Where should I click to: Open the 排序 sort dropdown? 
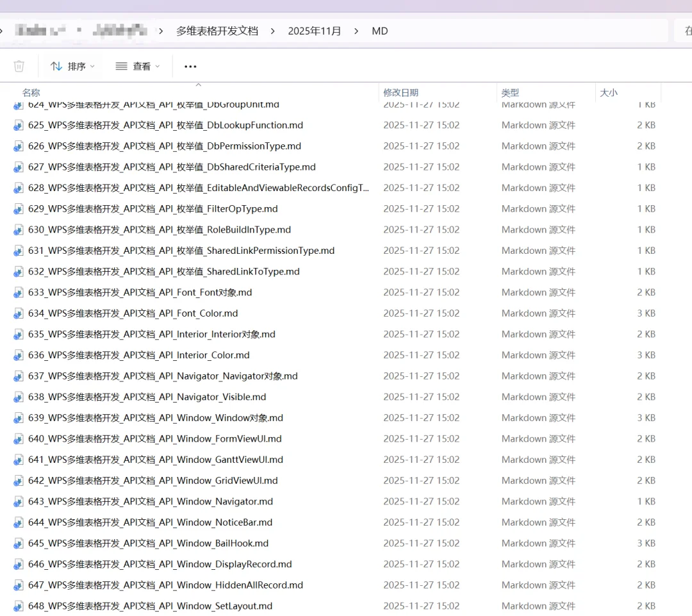tap(72, 66)
